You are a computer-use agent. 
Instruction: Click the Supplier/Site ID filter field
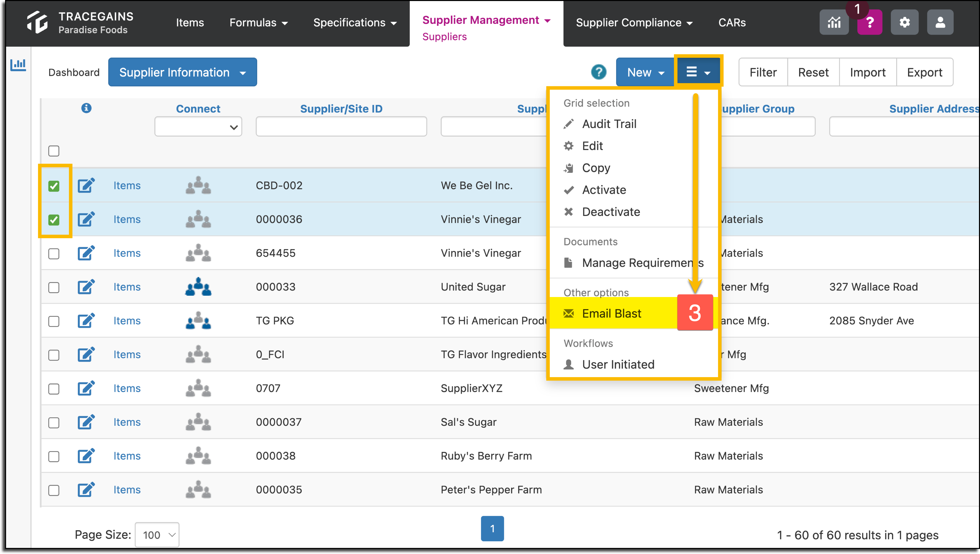pyautogui.click(x=341, y=127)
